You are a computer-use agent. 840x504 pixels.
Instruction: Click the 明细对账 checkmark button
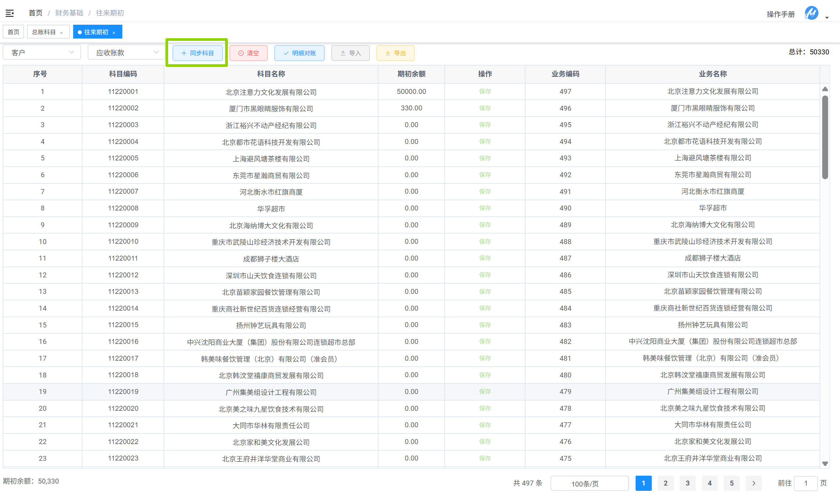pos(299,53)
